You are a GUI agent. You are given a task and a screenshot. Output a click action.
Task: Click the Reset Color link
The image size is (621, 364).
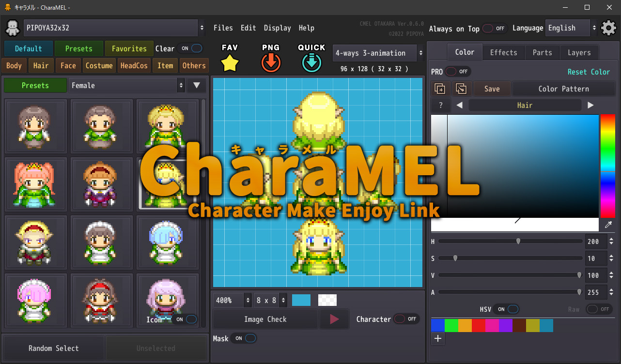[x=589, y=72]
